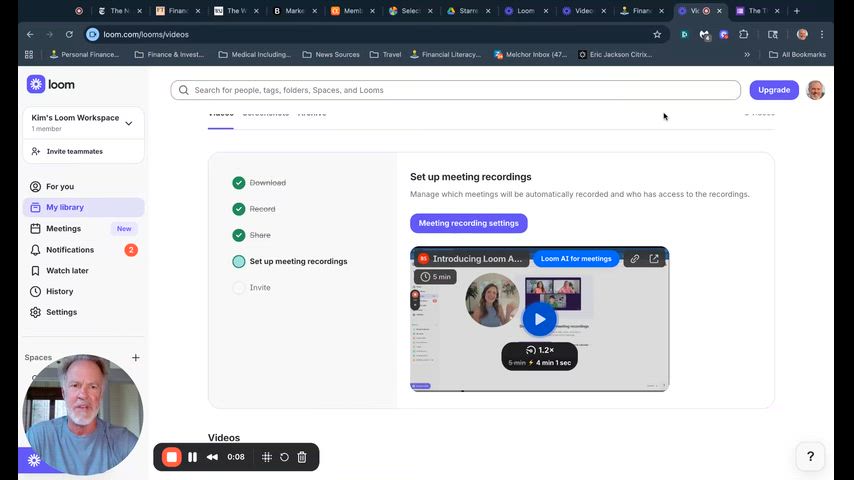The height and width of the screenshot is (480, 854).
Task: Open For you page
Action: click(x=83, y=186)
